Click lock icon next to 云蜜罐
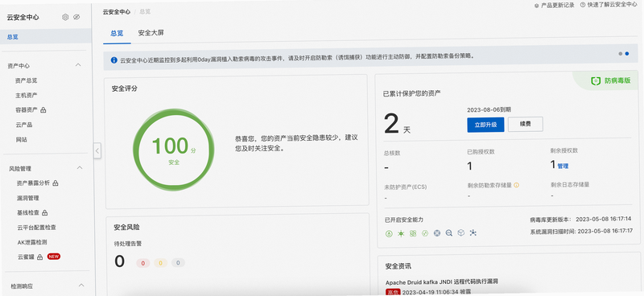This screenshot has width=644, height=296. coord(39,257)
